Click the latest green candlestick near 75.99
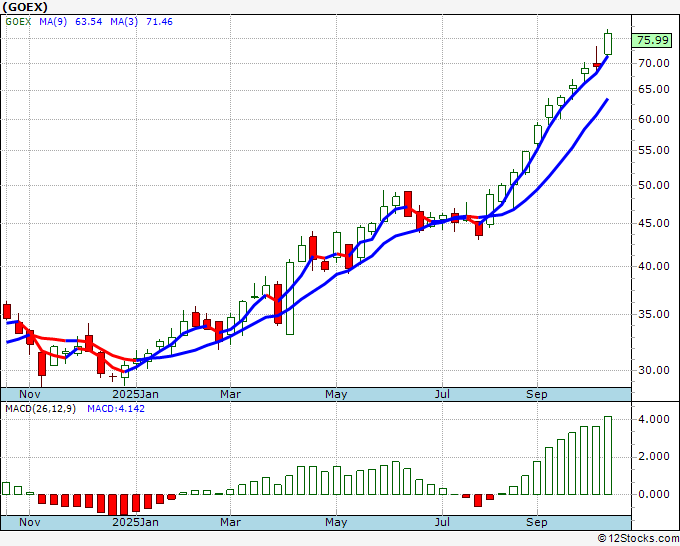The image size is (680, 546). (x=608, y=44)
